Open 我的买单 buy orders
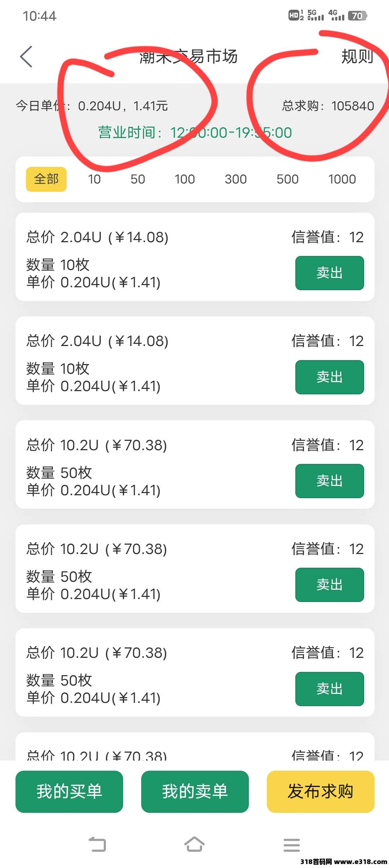This screenshot has height=868, width=389. pos(69,792)
